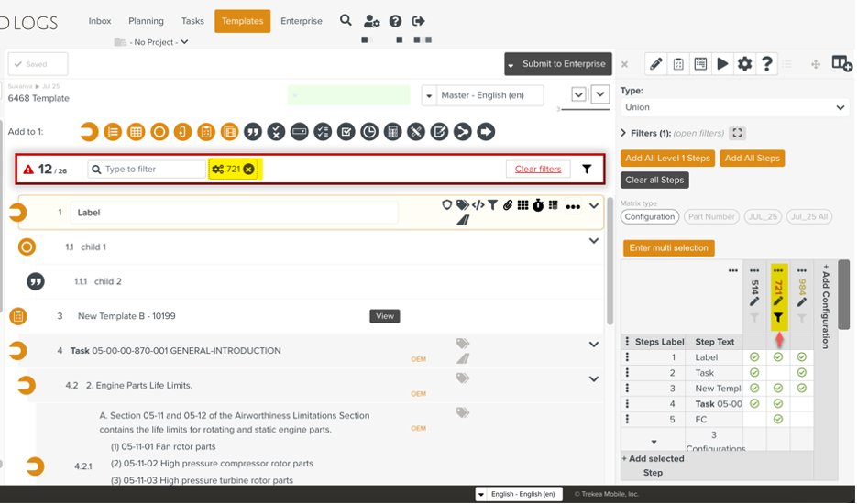
Task: Click the play icon in right panel toolbar
Action: click(722, 63)
